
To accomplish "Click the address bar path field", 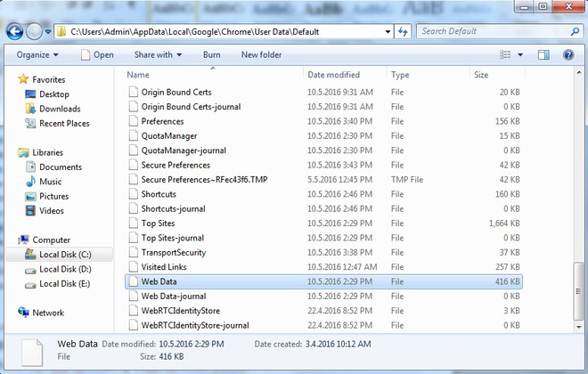I will (x=223, y=31).
